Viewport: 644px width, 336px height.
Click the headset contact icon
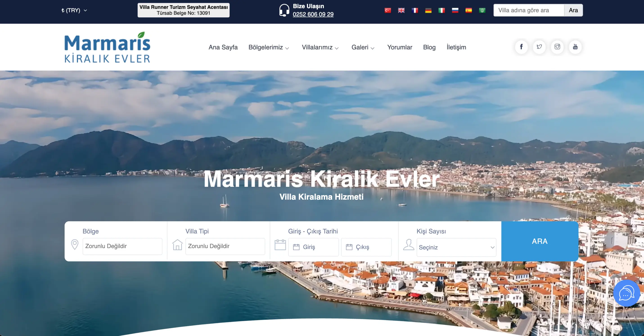(x=284, y=10)
